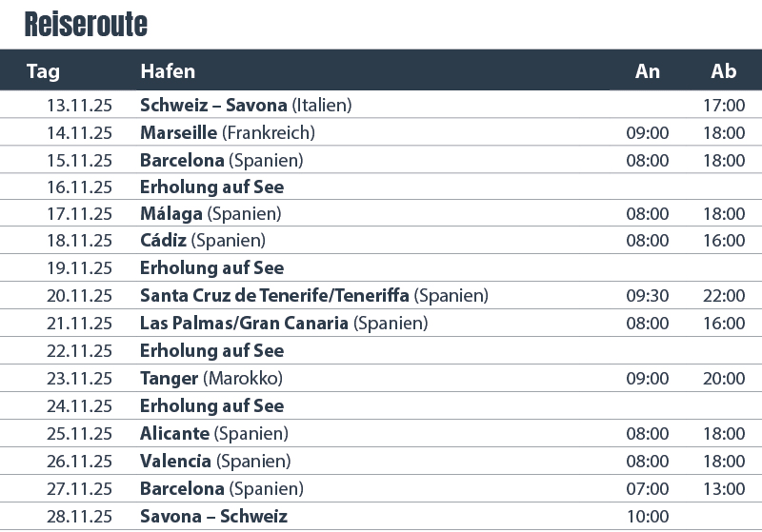Open the Málaga port entry
The height and width of the screenshot is (532, 762).
point(171,214)
